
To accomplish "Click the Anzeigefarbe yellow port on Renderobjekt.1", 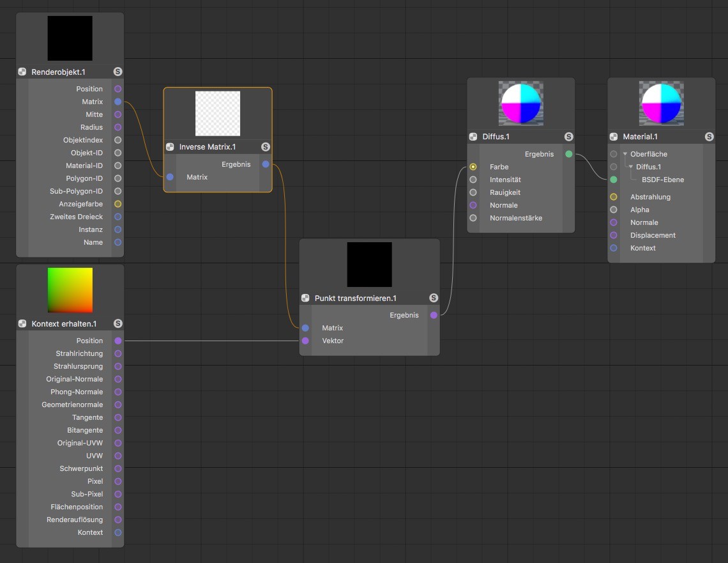I will (118, 204).
